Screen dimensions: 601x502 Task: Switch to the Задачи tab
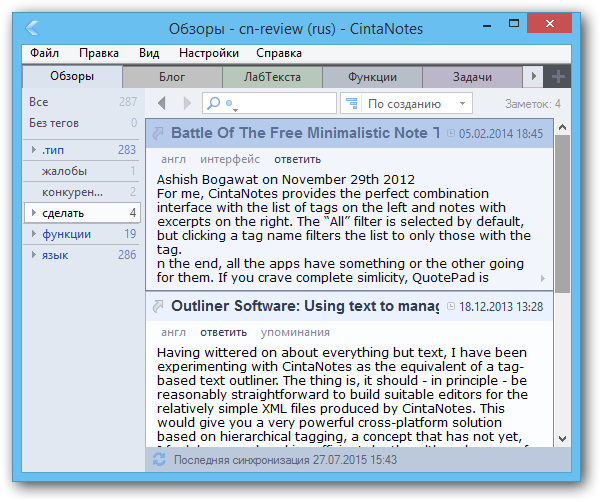[x=472, y=77]
